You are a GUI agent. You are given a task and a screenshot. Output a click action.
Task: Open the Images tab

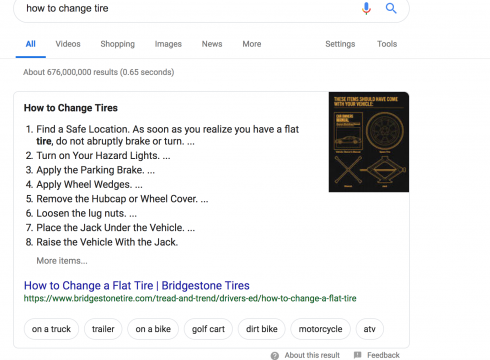click(168, 44)
